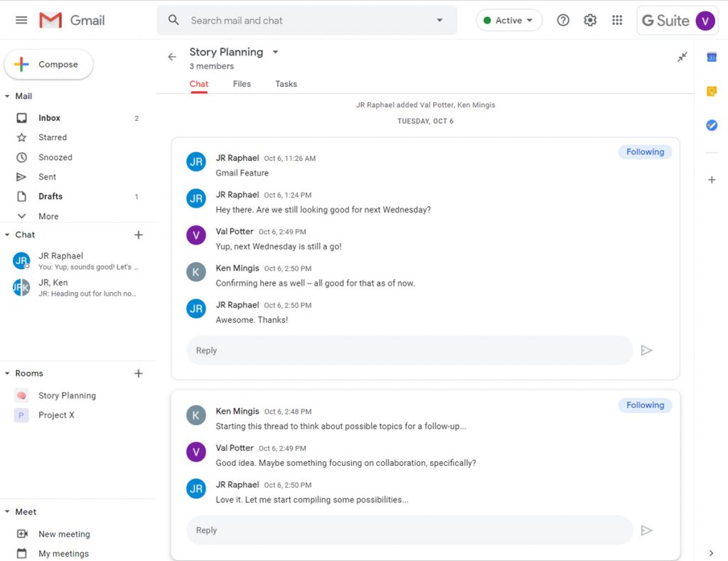Send the reply in the topics thread
Viewport: 728px width, 561px height.
[647, 530]
